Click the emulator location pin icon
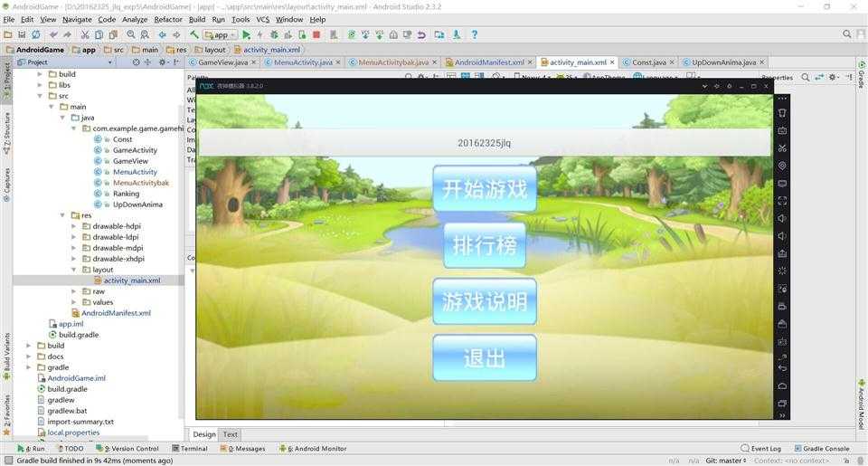Image resolution: width=868 pixels, height=466 pixels. click(x=781, y=166)
